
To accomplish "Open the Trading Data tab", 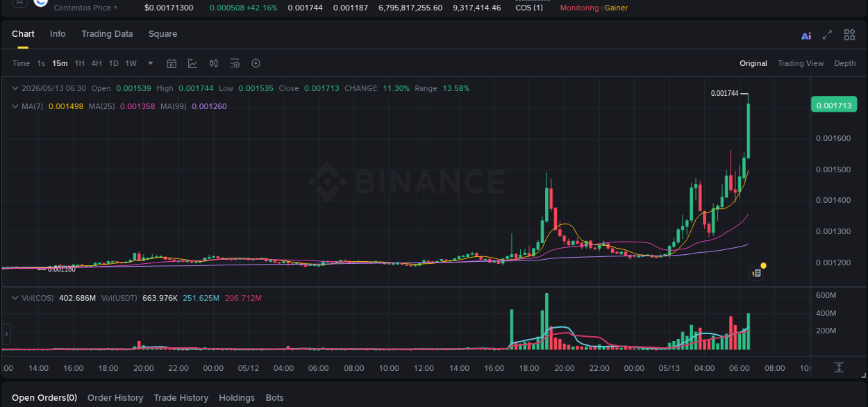I will [x=107, y=34].
